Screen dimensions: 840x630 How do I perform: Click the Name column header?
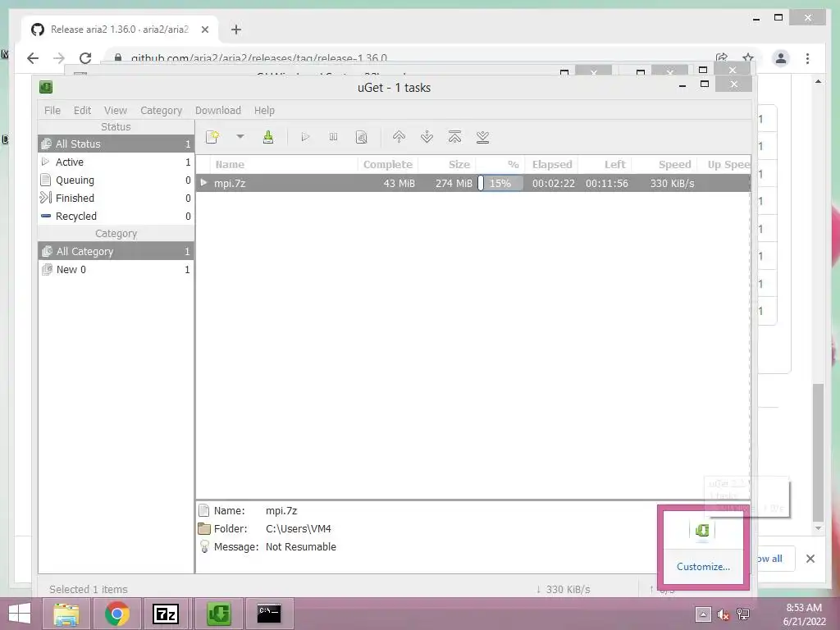284,164
